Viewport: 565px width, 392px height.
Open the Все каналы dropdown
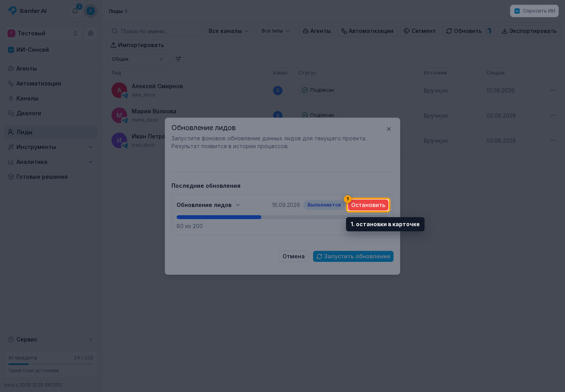coord(229,31)
